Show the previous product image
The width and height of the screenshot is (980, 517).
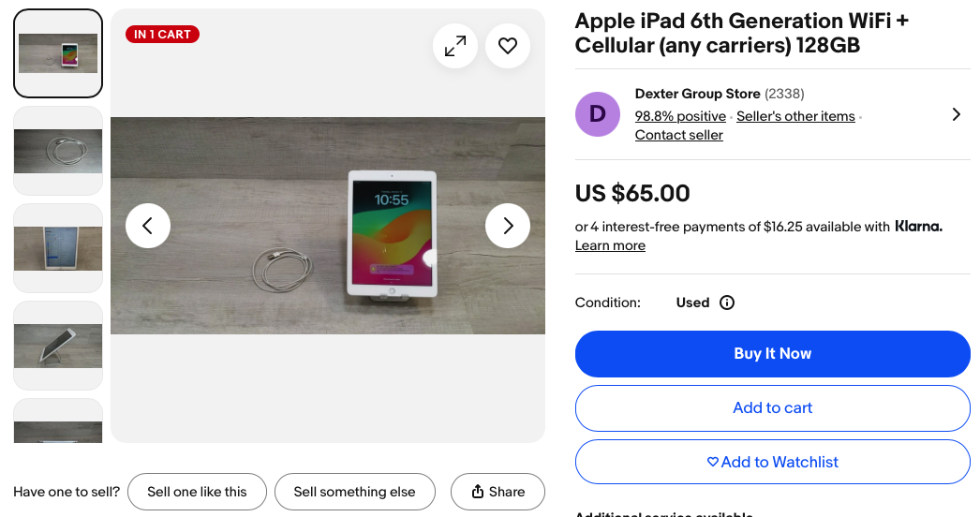[x=148, y=226]
